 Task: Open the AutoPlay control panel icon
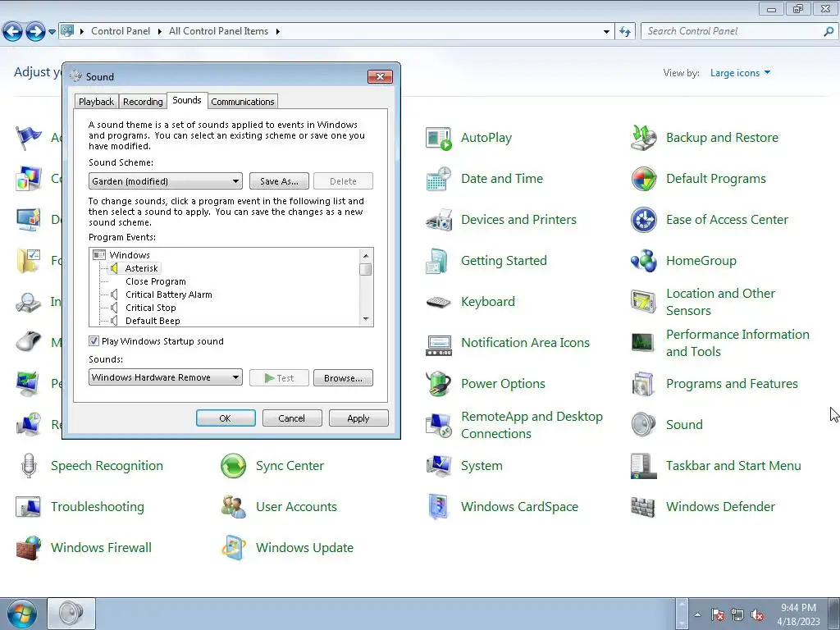click(439, 138)
